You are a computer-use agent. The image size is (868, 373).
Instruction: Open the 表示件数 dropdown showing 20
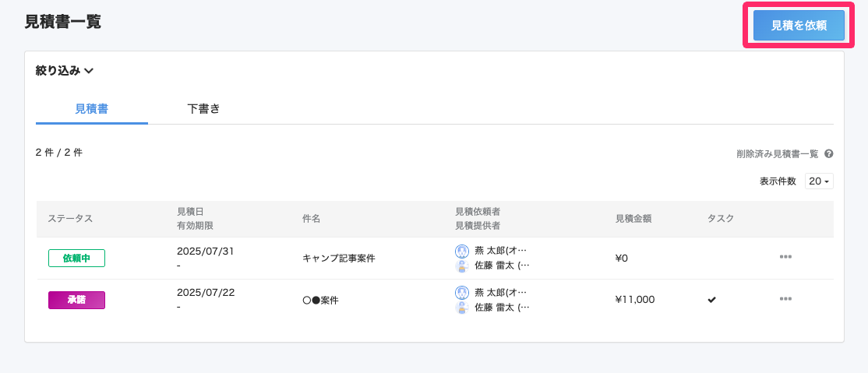[820, 181]
